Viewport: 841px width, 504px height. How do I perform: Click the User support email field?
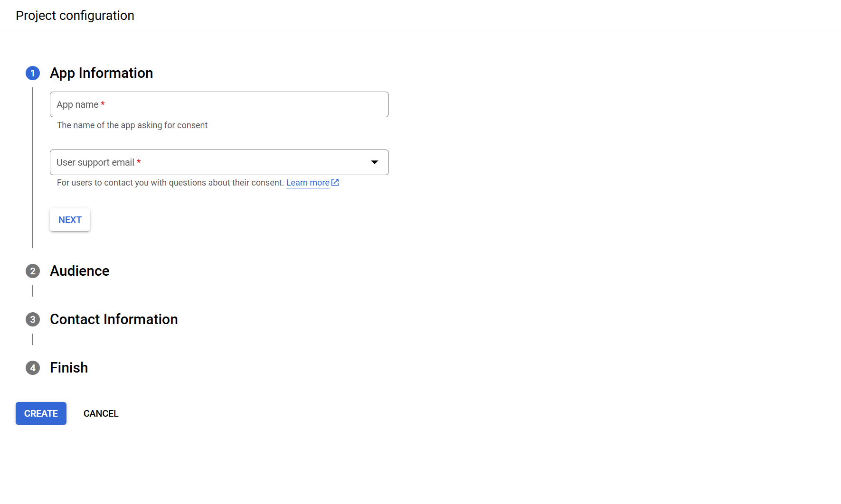(209, 162)
